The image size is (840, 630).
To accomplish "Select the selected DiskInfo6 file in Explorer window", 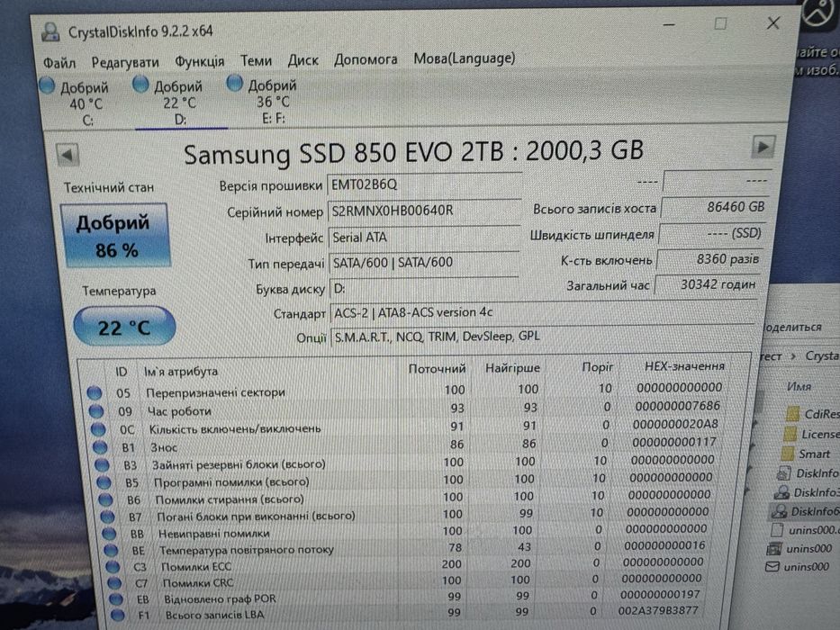I will point(805,511).
